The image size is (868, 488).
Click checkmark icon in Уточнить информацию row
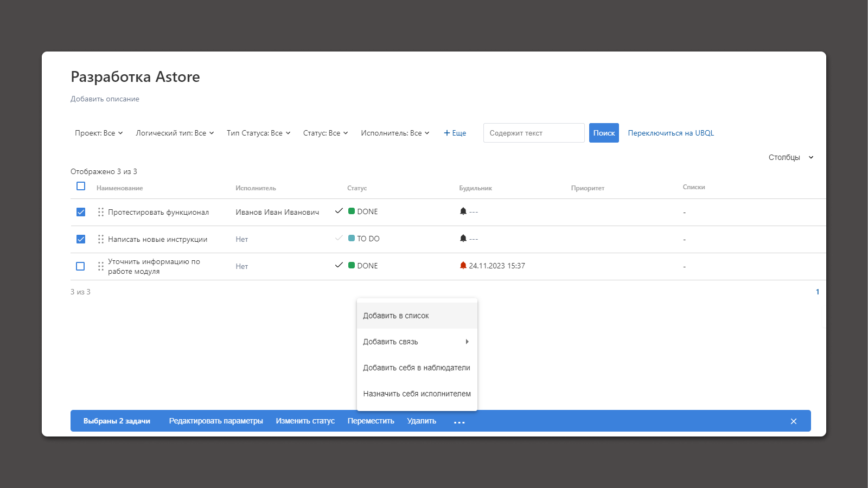(339, 265)
